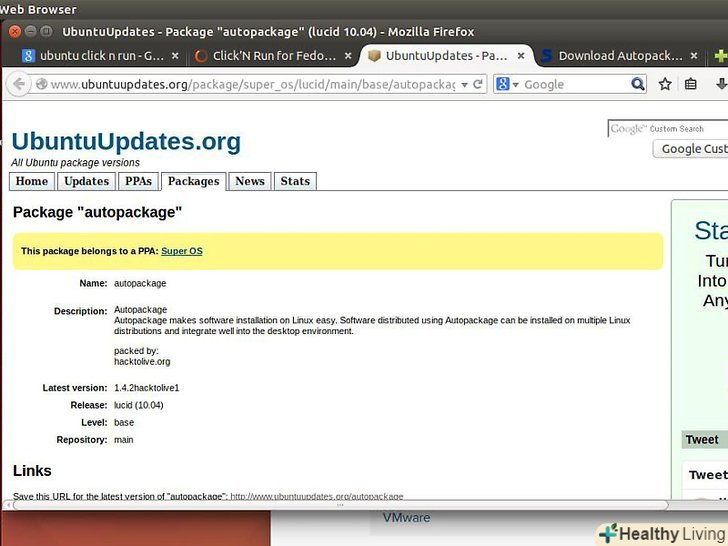Open the Stats navigation tab

295,181
